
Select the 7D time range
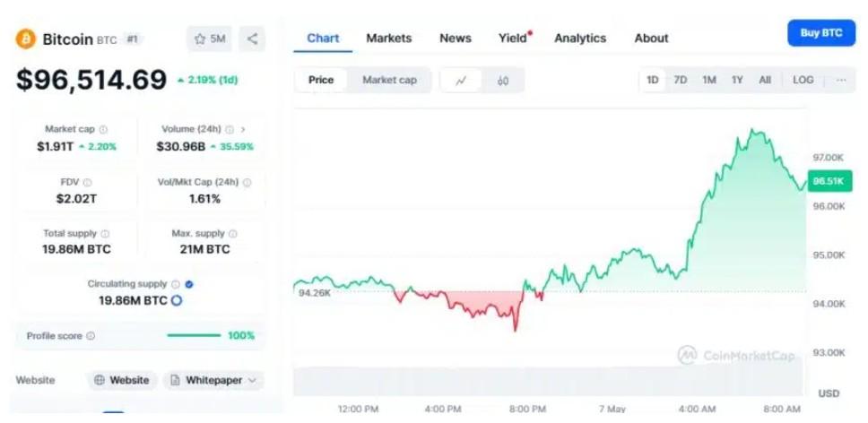click(x=681, y=80)
